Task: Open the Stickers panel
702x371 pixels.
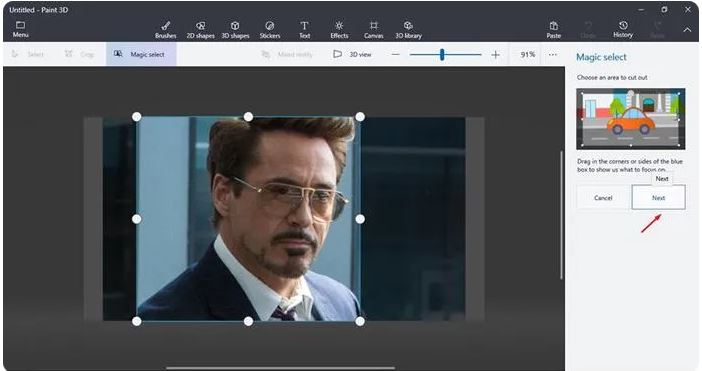Action: pyautogui.click(x=270, y=30)
